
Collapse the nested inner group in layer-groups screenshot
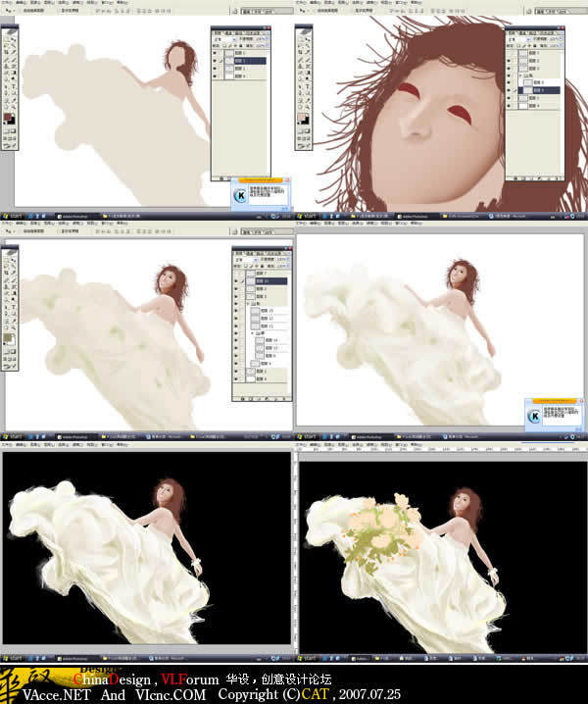(x=253, y=333)
